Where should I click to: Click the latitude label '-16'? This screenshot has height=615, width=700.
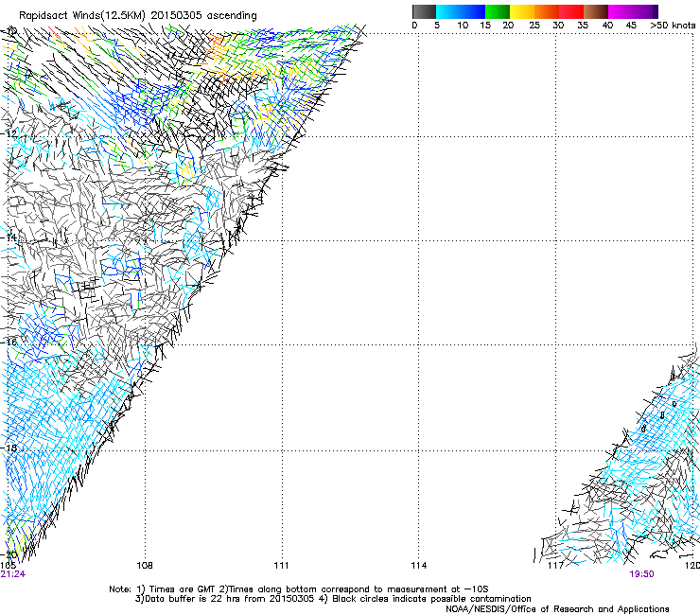pos(10,343)
